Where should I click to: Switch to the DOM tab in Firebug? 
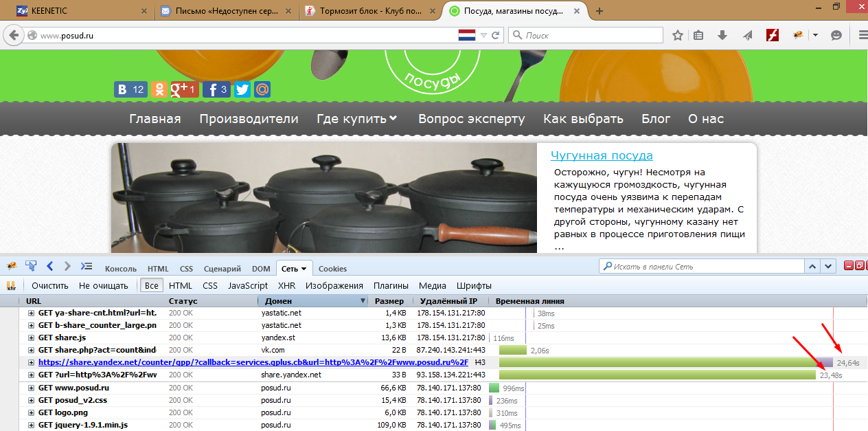[261, 269]
